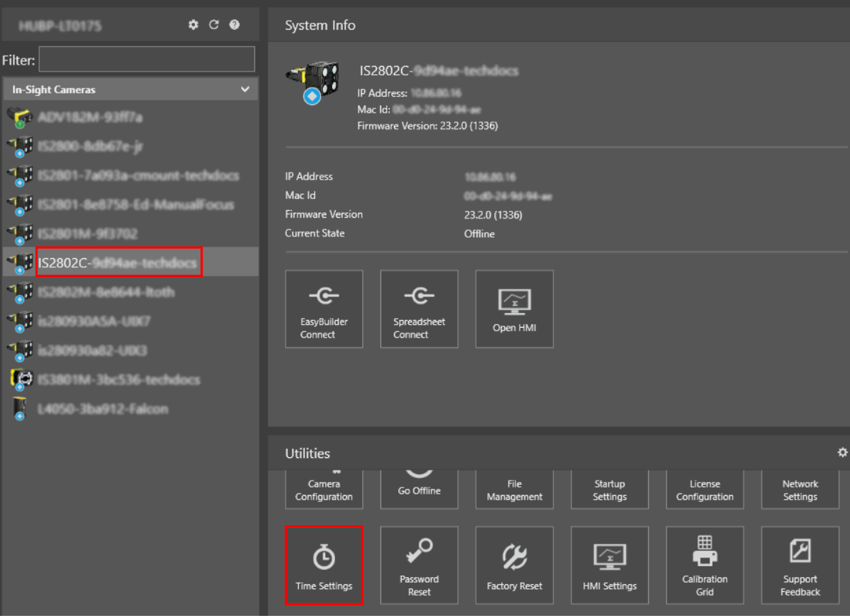Image resolution: width=850 pixels, height=616 pixels.
Task: Open Network Settings utility
Action: click(x=800, y=490)
